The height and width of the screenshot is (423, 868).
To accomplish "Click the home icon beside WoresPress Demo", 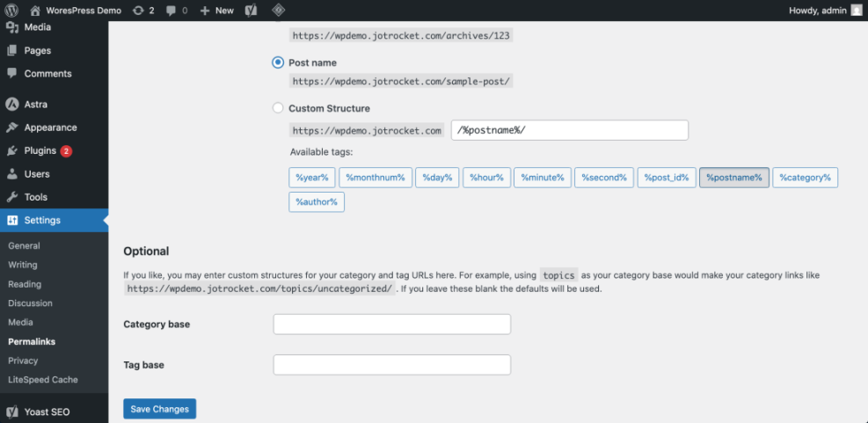I will (35, 10).
